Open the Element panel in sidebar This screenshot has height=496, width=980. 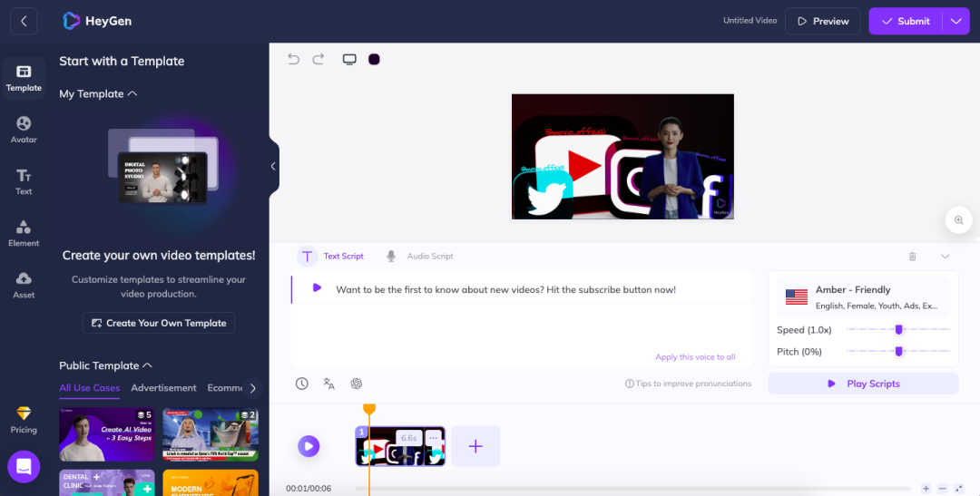pyautogui.click(x=24, y=233)
